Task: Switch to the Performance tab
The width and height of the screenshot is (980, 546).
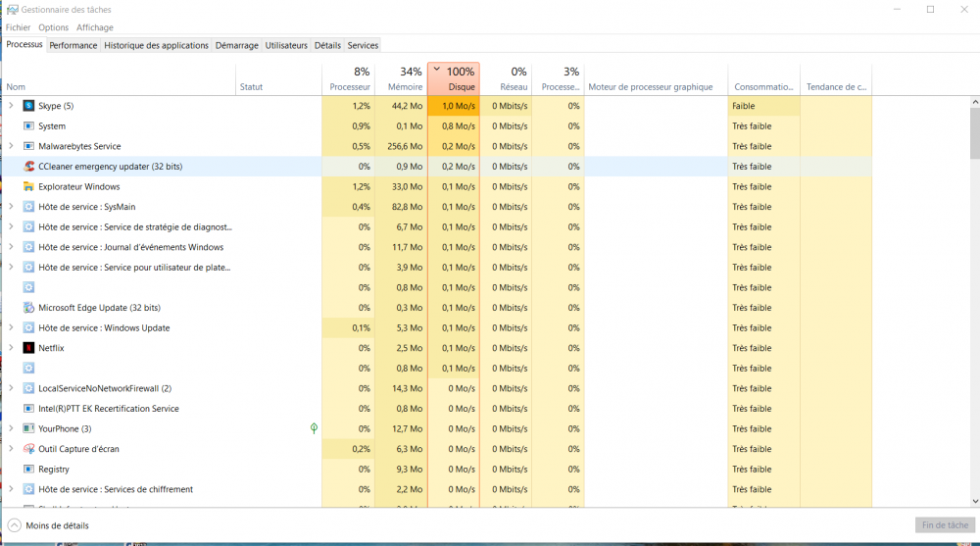Action: (x=73, y=45)
